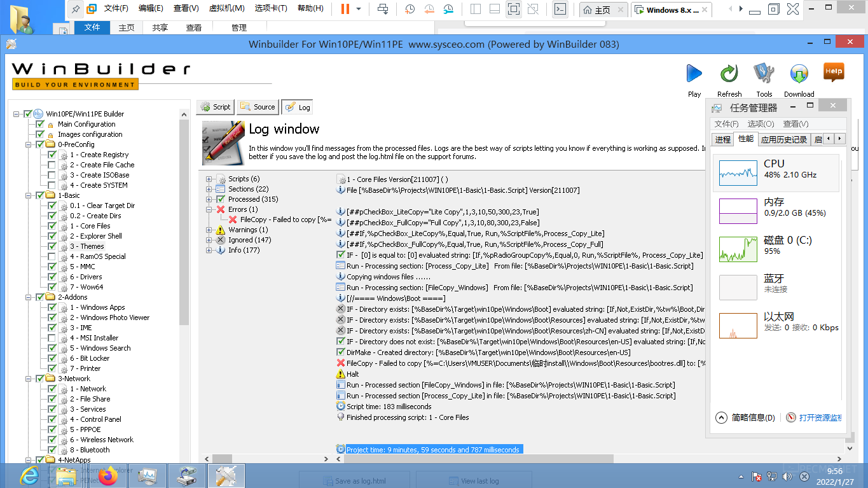Open the Tools icon in WinBuilder
Viewport: 868px width, 488px height.
[x=764, y=74]
